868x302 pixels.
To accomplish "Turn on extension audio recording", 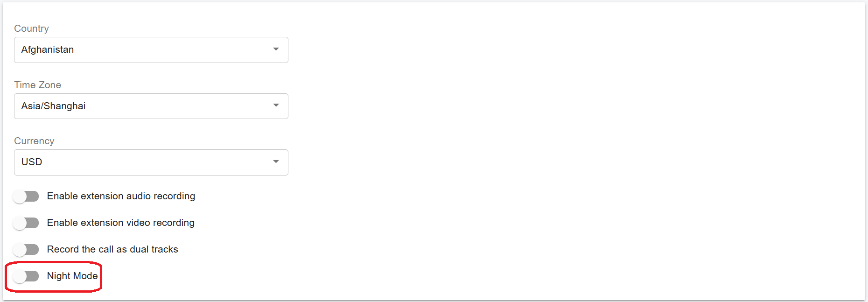I will pos(26,196).
